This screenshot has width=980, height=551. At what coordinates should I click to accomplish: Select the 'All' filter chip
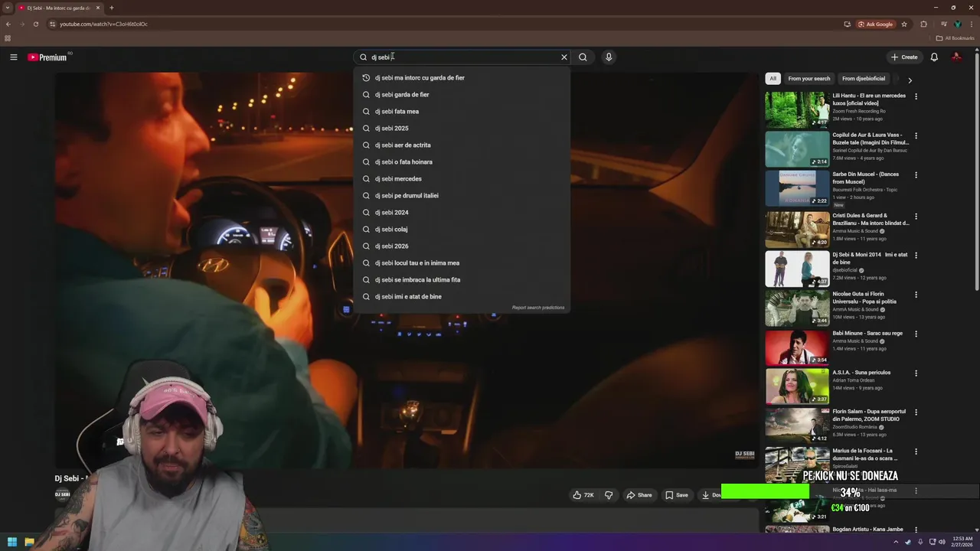click(x=773, y=78)
